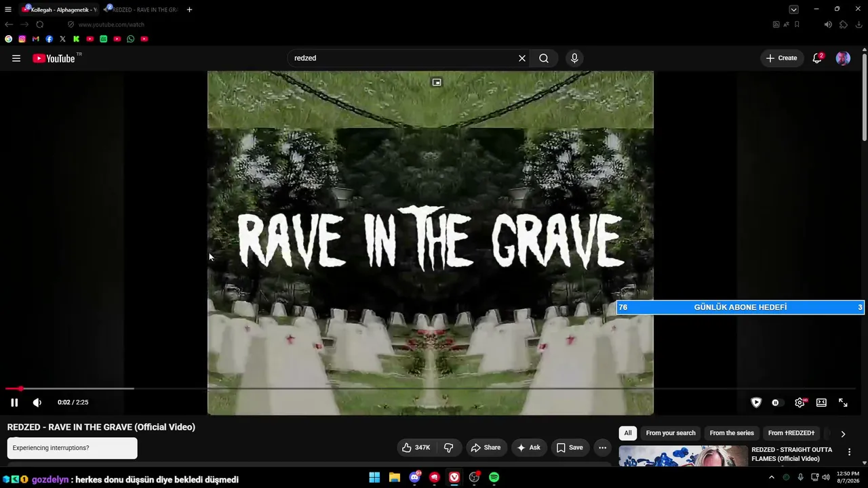Screen dimensions: 868x488
Task: Click the Experiencing interruptions? notice
Action: 72,448
